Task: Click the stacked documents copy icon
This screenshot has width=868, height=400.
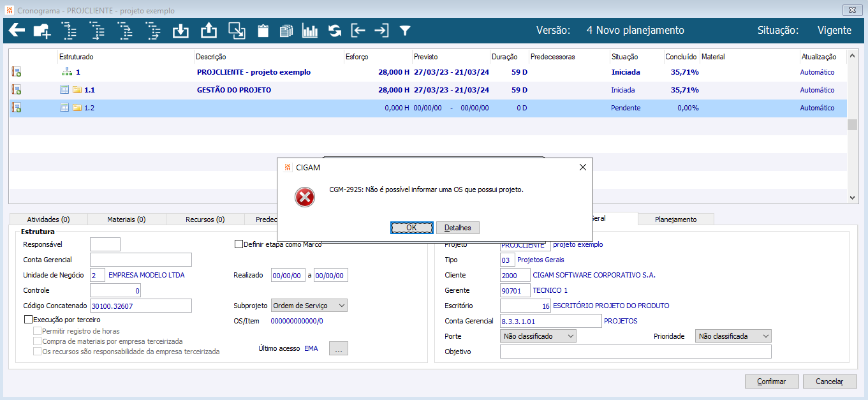Action: (x=286, y=31)
